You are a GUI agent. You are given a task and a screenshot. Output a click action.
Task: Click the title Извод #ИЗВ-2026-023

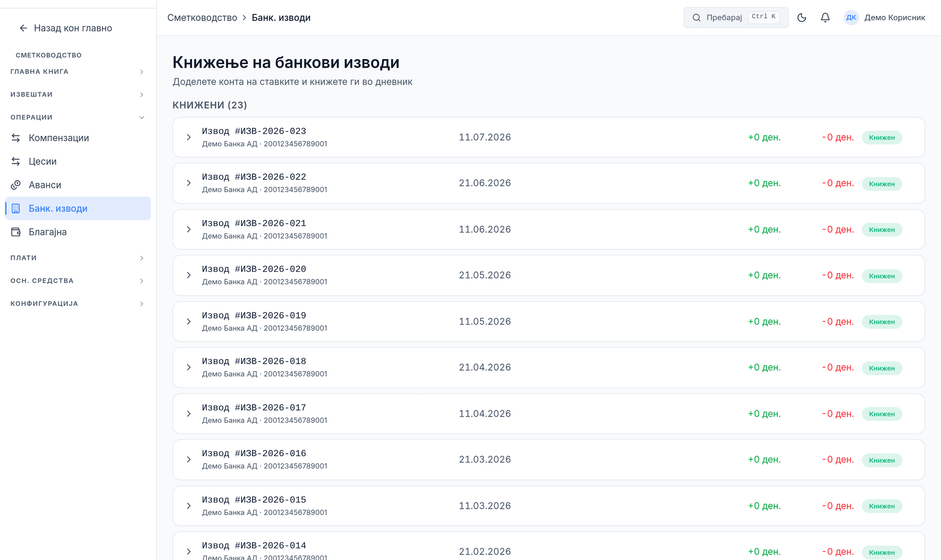[x=254, y=131]
